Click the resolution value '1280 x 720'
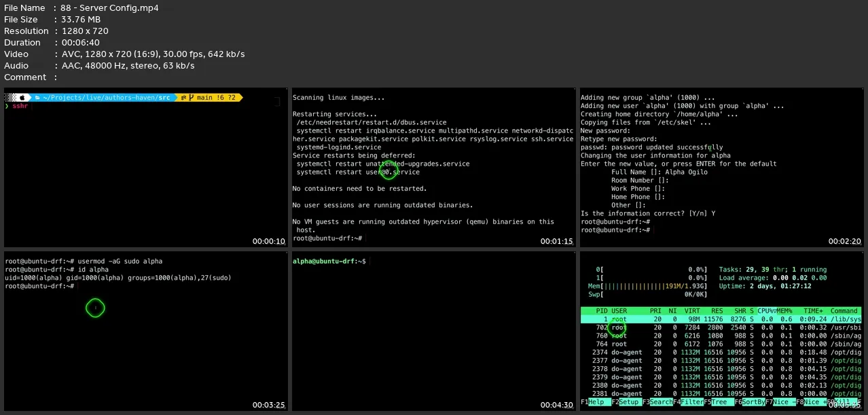Screen dimensions: 868x415 (x=85, y=31)
